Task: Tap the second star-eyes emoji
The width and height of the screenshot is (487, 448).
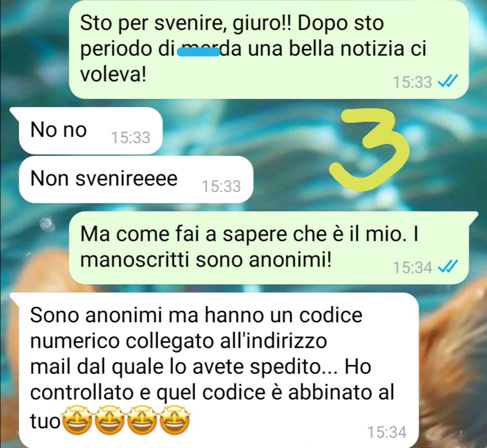Action: [110, 420]
